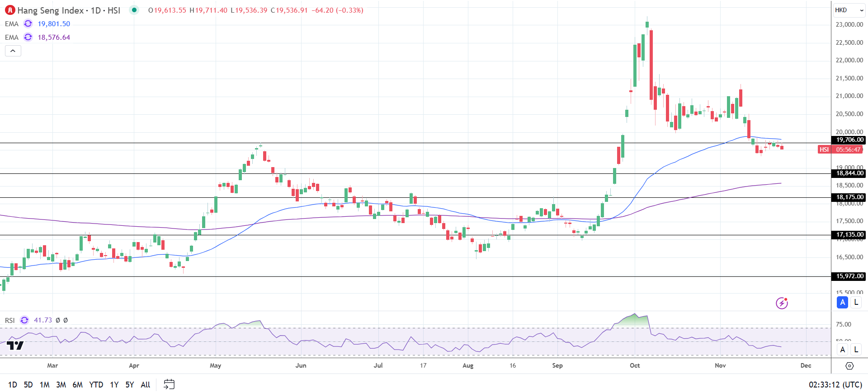The height and width of the screenshot is (392, 868).
Task: Toggle log scale L on RSI pane
Action: pyautogui.click(x=856, y=350)
